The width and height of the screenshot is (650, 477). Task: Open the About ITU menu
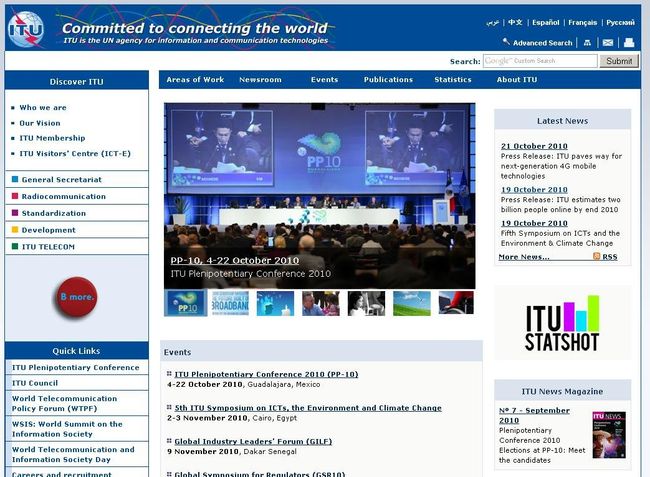coord(517,80)
